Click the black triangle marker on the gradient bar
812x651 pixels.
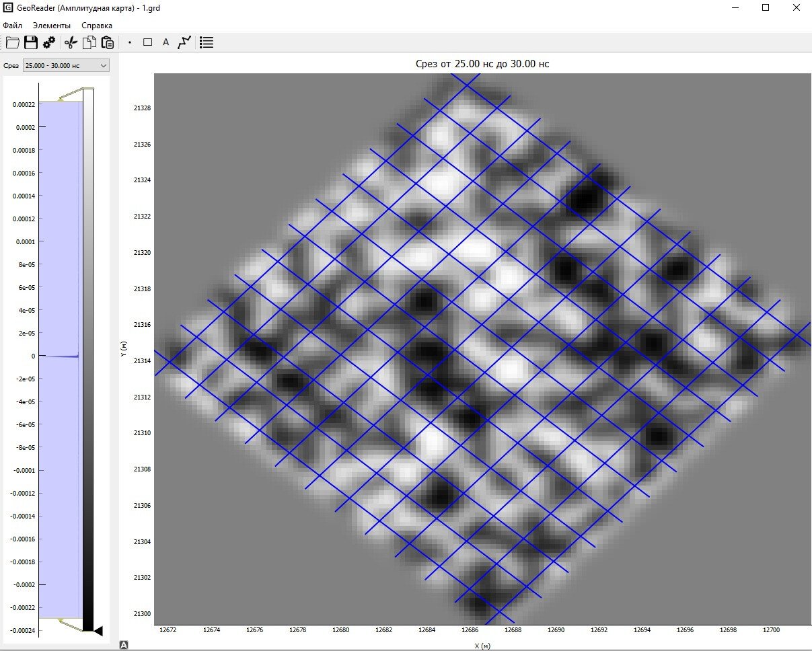coord(98,631)
